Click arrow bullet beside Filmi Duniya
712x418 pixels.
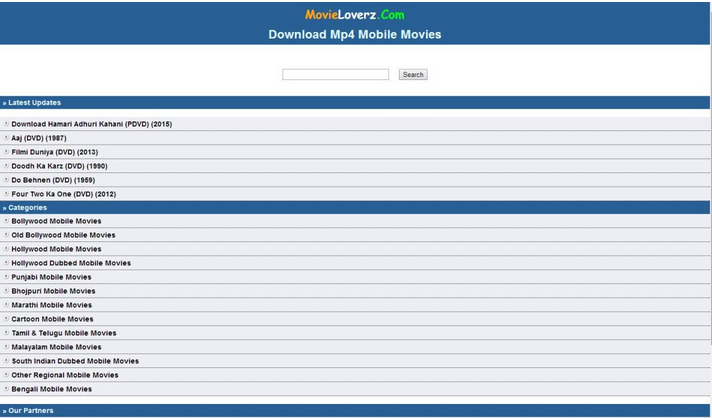click(x=6, y=152)
